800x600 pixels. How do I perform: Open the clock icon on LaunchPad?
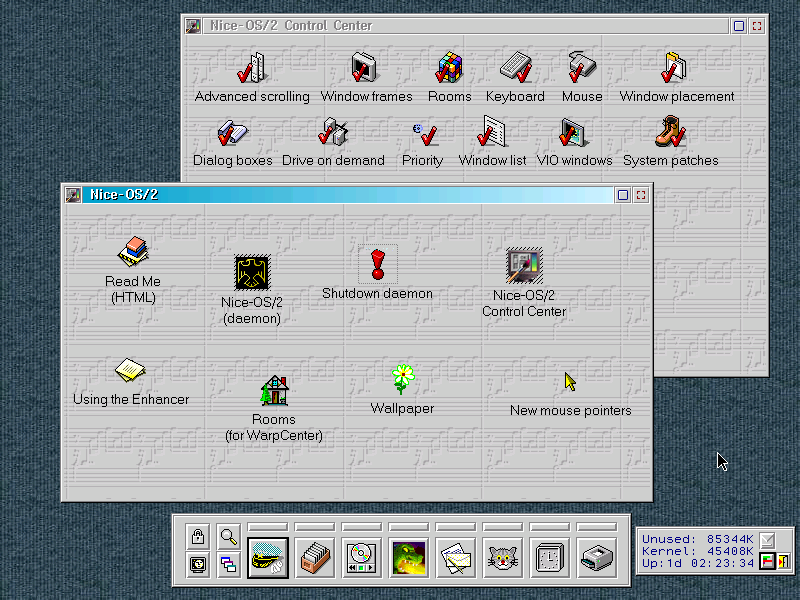[549, 558]
